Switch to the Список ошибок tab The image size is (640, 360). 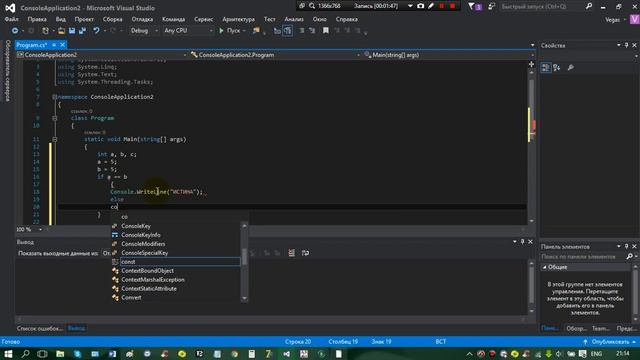click(x=40, y=328)
